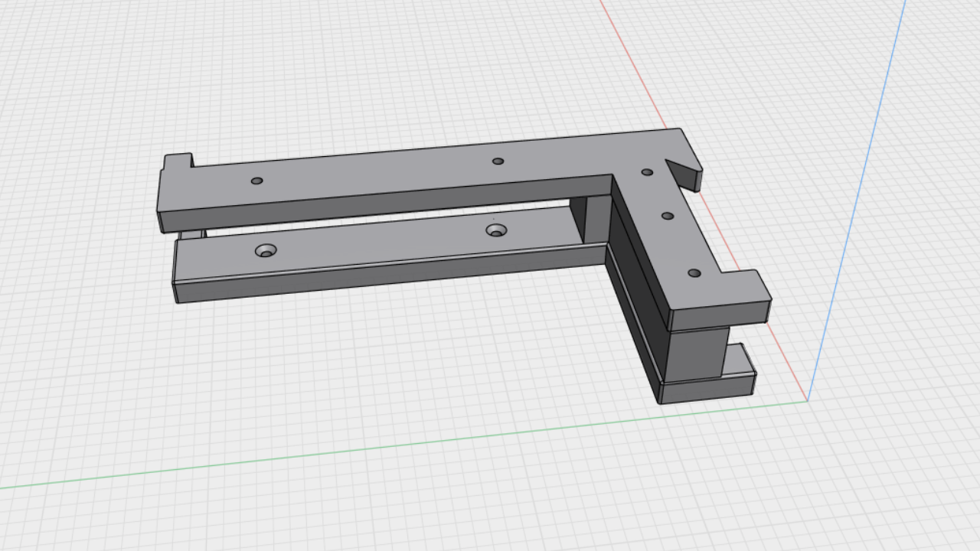
Task: Pick the middle hole on upper plate's long arm
Action: click(x=498, y=161)
